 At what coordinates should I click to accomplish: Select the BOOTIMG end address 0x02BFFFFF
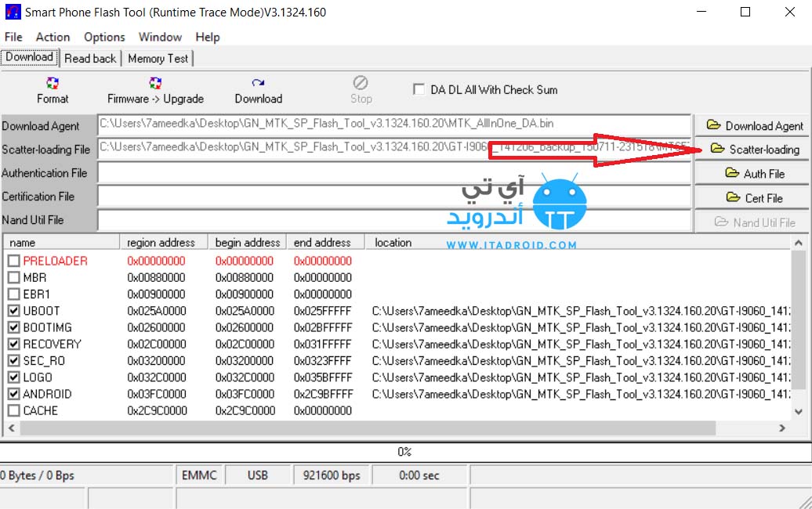pos(323,328)
